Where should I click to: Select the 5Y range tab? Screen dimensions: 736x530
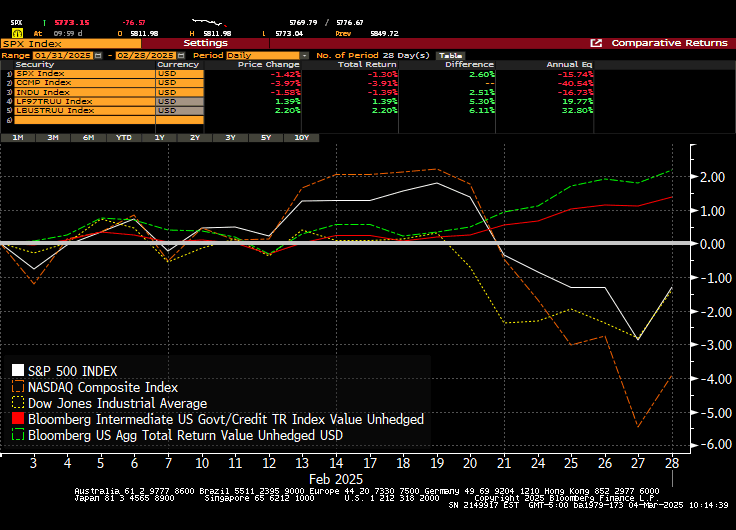(266, 138)
